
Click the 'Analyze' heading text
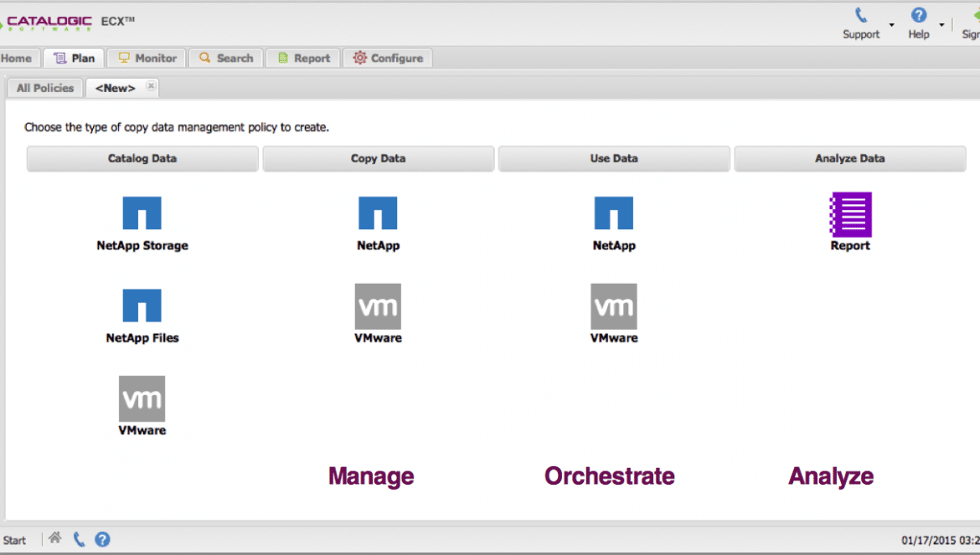tap(831, 476)
